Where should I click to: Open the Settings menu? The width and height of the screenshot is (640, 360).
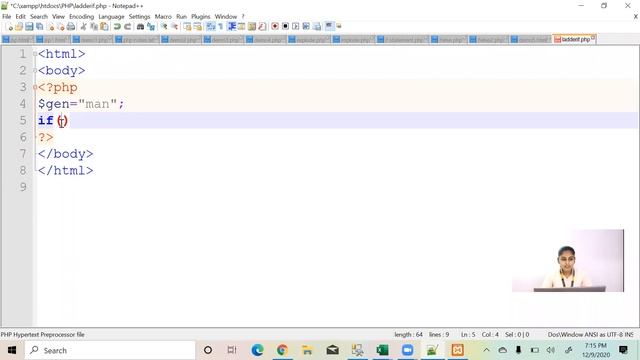click(140, 17)
